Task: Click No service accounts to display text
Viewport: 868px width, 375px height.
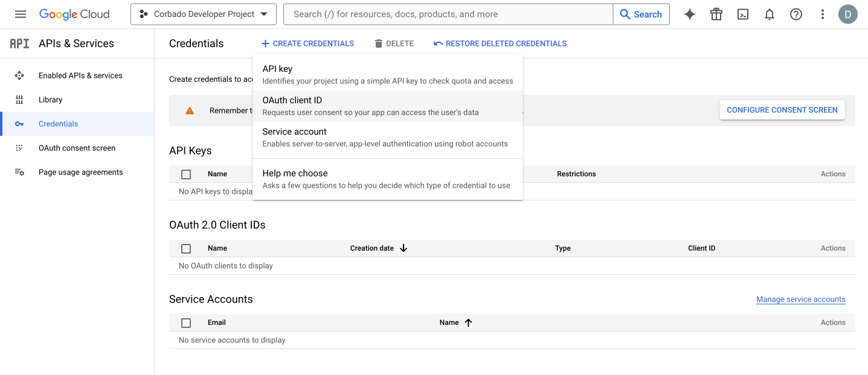Action: click(232, 340)
